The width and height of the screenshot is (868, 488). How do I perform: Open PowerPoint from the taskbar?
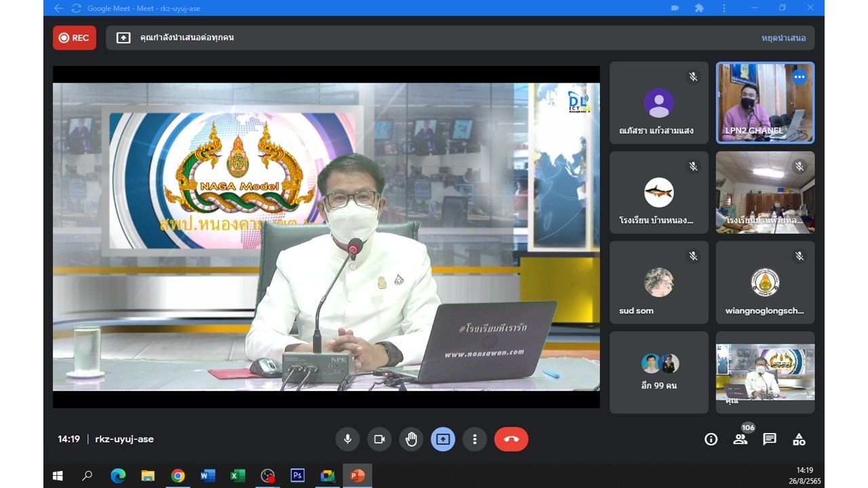[x=357, y=476]
